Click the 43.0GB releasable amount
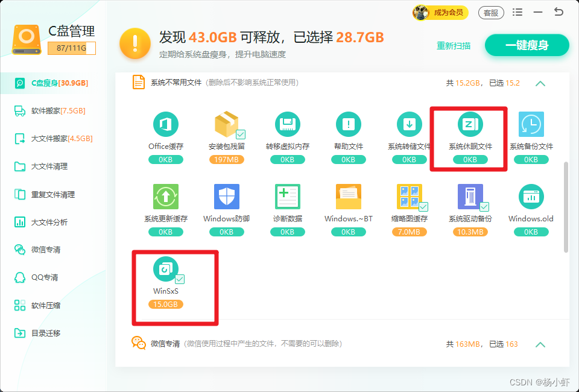Image resolution: width=579 pixels, height=392 pixels. click(213, 37)
